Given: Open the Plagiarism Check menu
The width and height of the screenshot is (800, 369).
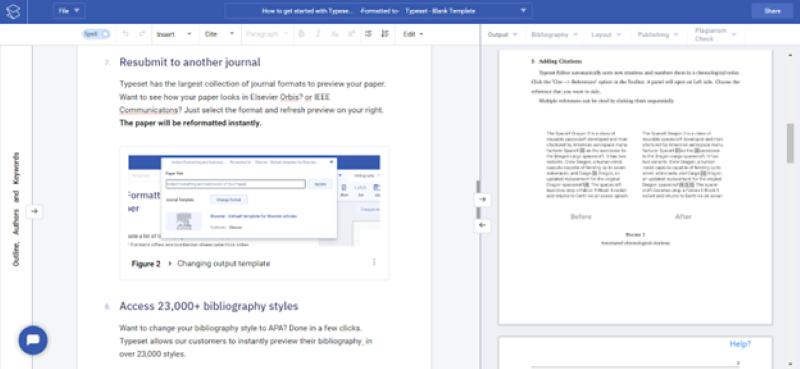Looking at the screenshot, I should [x=716, y=35].
